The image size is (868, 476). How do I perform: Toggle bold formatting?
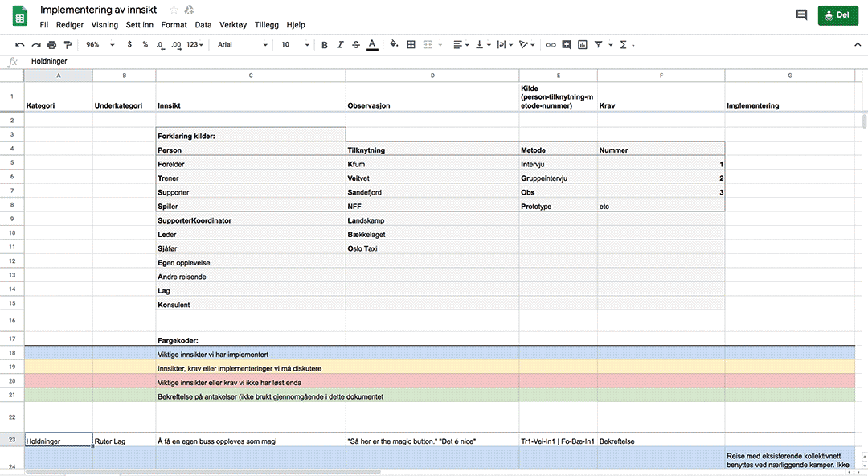pos(325,45)
